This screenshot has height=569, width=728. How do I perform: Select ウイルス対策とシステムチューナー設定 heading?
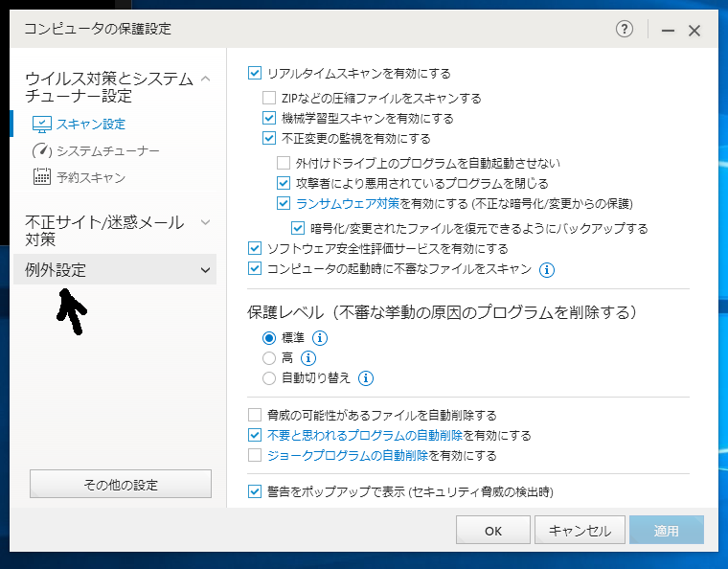coord(109,87)
